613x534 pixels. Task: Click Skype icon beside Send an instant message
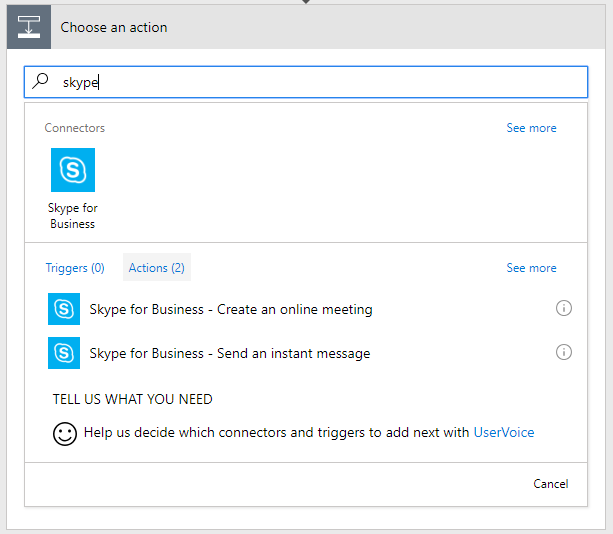tap(64, 353)
